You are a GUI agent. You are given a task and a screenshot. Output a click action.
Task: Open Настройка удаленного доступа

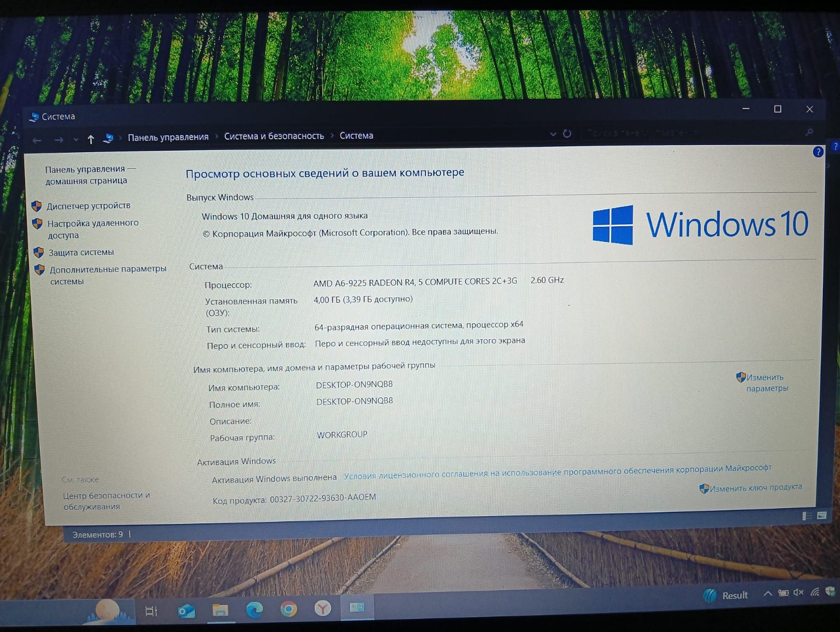93,229
